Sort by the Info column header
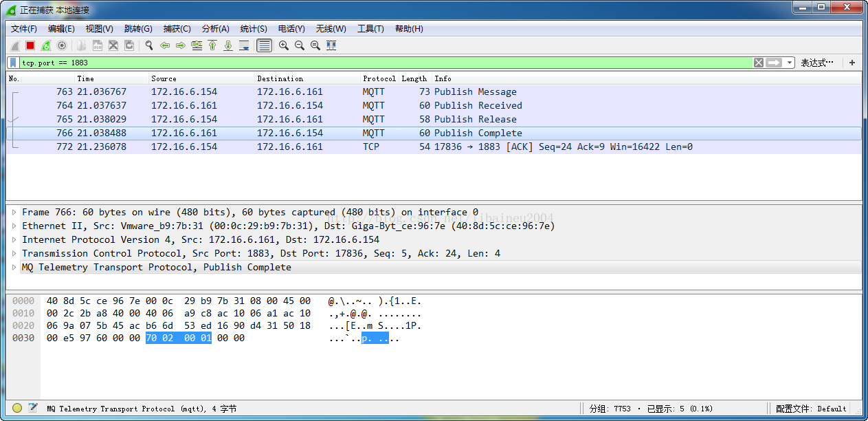Image resolution: width=868 pixels, height=421 pixels. pyautogui.click(x=647, y=78)
